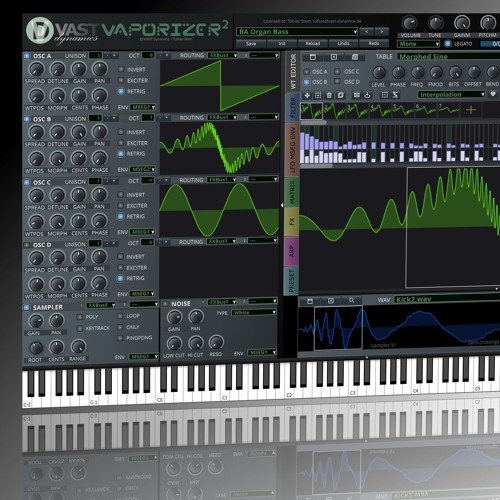This screenshot has width=500, height=500.
Task: Click the Undo button
Action: [x=343, y=43]
